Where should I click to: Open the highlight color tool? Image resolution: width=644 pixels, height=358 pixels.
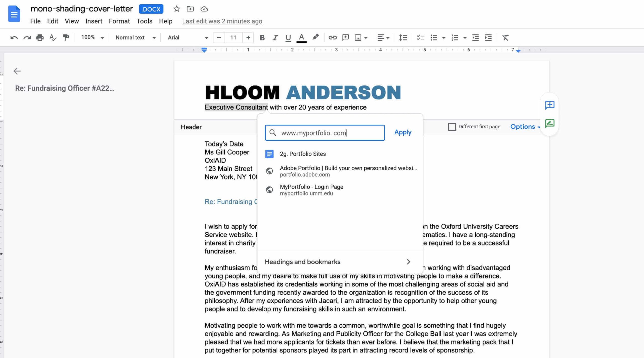[315, 37]
